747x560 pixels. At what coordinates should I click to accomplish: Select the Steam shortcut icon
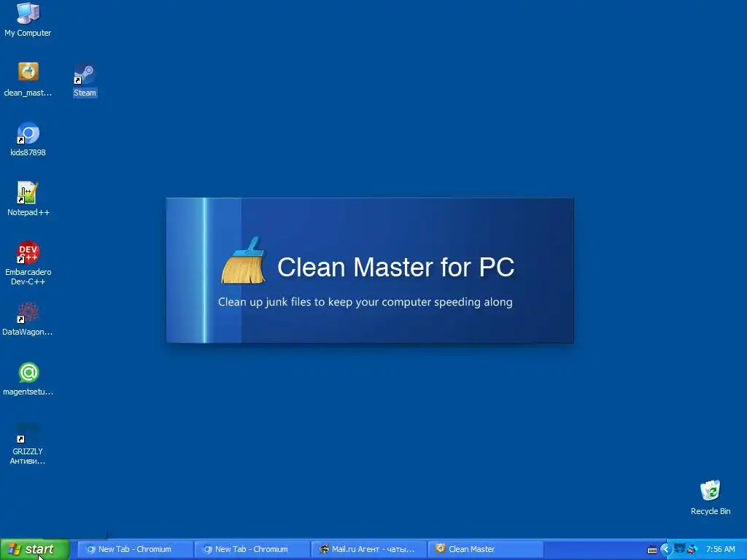pos(85,80)
